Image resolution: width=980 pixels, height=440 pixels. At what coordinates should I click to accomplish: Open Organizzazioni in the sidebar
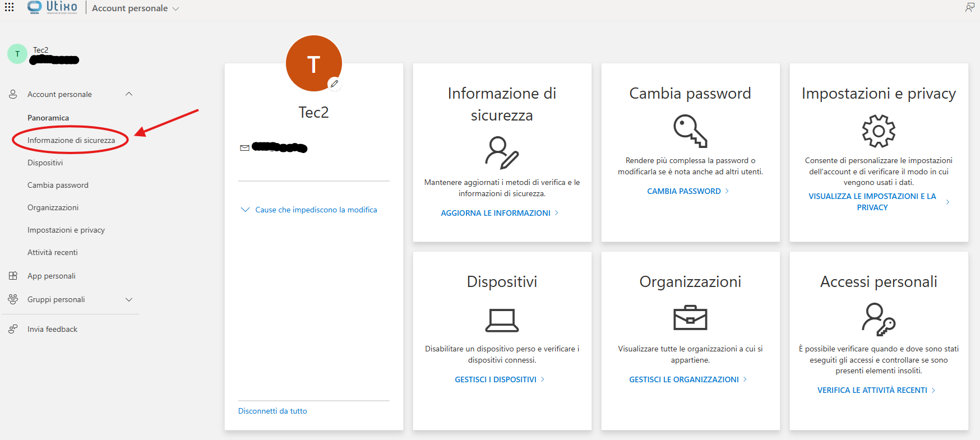click(x=53, y=207)
